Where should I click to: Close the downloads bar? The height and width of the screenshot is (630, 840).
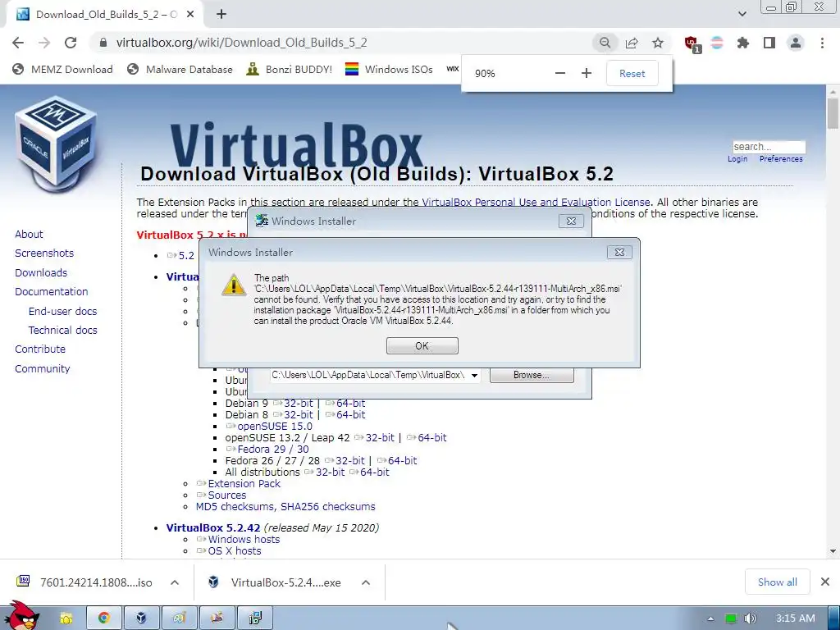(x=825, y=582)
